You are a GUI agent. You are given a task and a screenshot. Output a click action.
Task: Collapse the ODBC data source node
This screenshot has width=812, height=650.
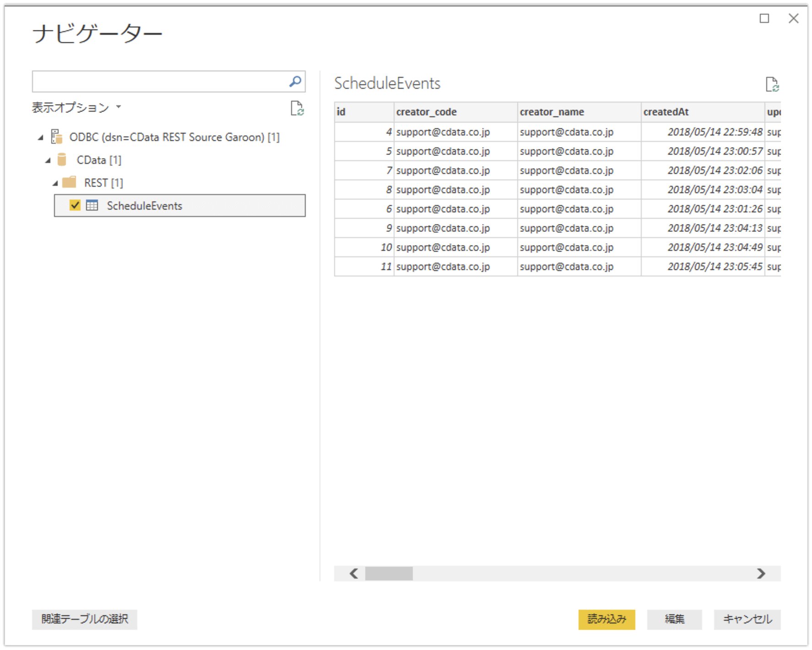pyautogui.click(x=41, y=137)
